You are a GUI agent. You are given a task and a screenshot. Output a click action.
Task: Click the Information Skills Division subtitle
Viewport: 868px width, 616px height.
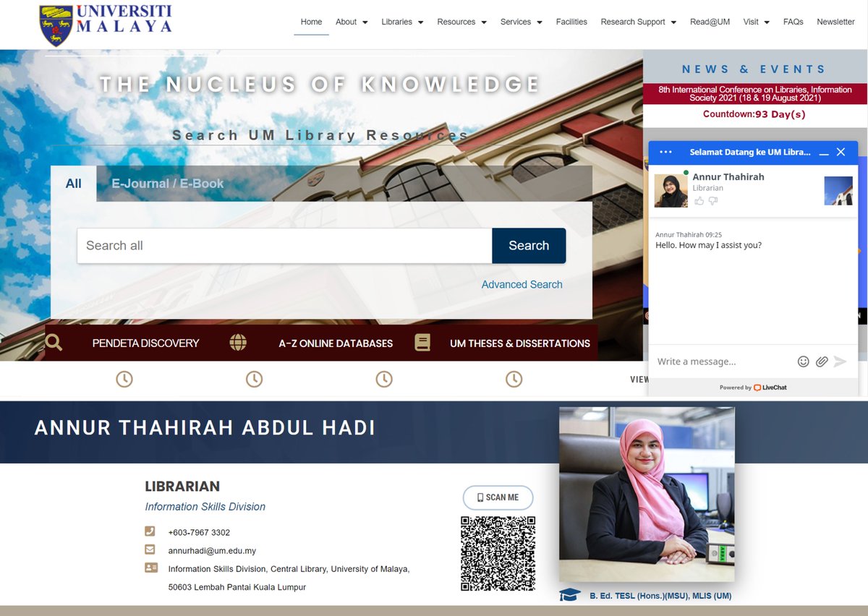(x=205, y=507)
